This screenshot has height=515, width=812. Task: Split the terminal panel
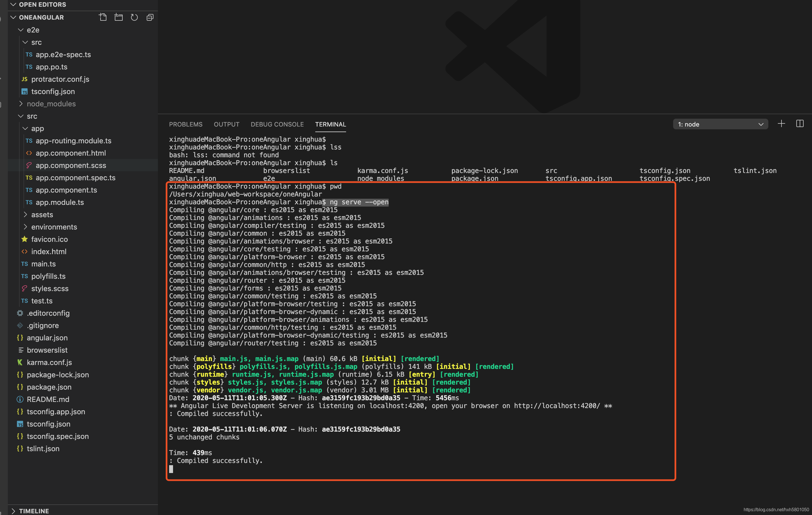pyautogui.click(x=800, y=124)
